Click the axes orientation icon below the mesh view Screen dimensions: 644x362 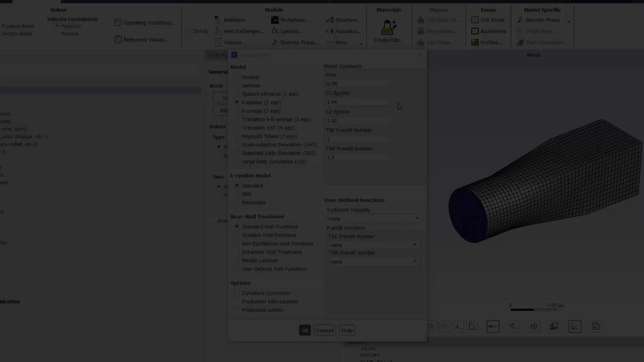[458, 327]
